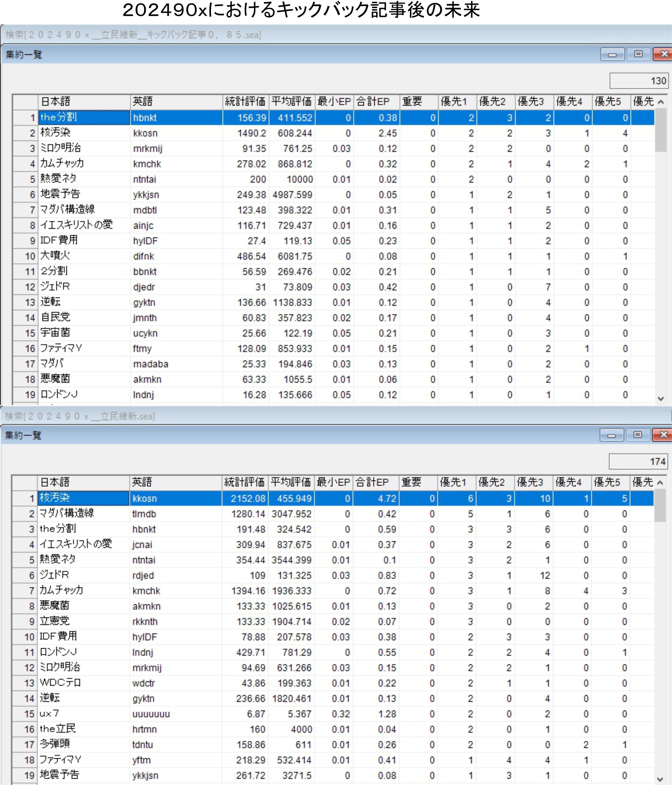
Task: Select the highlighted the分割 row in upper table
Action: (334, 117)
